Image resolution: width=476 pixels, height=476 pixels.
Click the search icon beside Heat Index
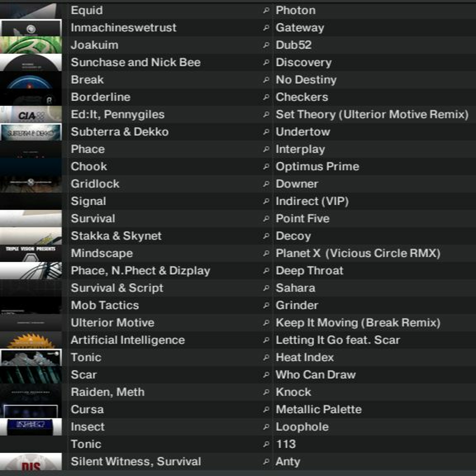pyautogui.click(x=266, y=357)
